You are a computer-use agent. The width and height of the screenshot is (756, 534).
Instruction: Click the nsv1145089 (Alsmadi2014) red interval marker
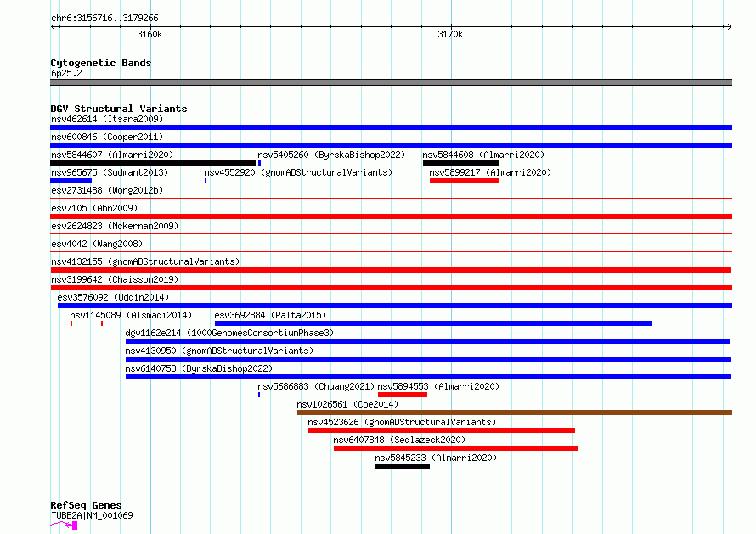(87, 323)
